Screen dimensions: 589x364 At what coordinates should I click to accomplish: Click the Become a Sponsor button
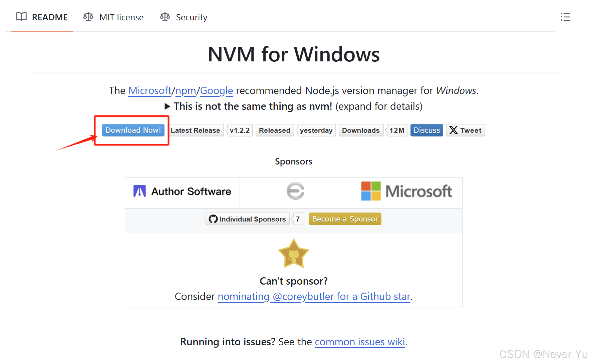pyautogui.click(x=345, y=219)
